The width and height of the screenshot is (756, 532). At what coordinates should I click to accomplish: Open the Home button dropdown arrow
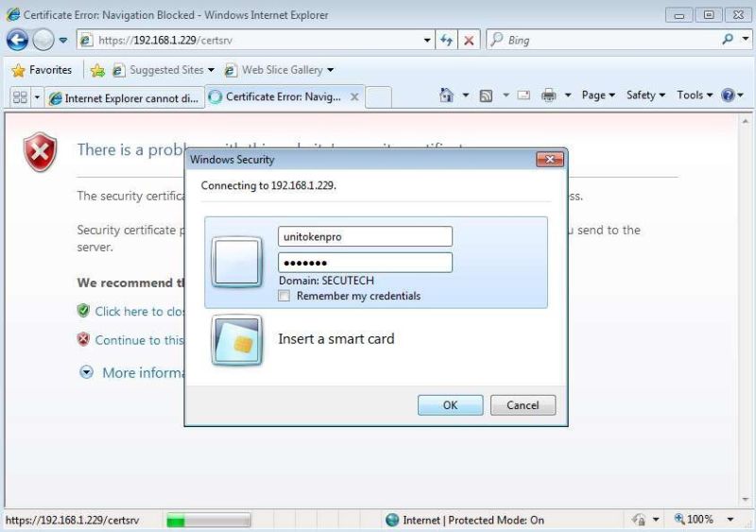[x=466, y=95]
